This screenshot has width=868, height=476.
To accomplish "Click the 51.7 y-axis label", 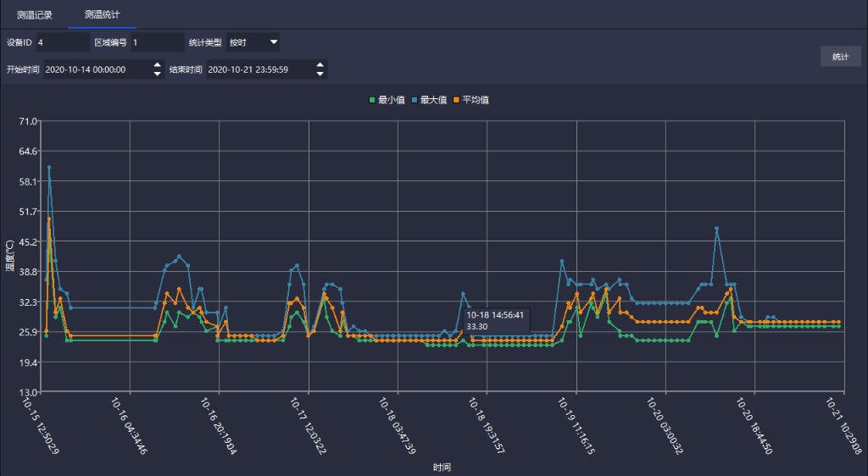I will click(28, 211).
